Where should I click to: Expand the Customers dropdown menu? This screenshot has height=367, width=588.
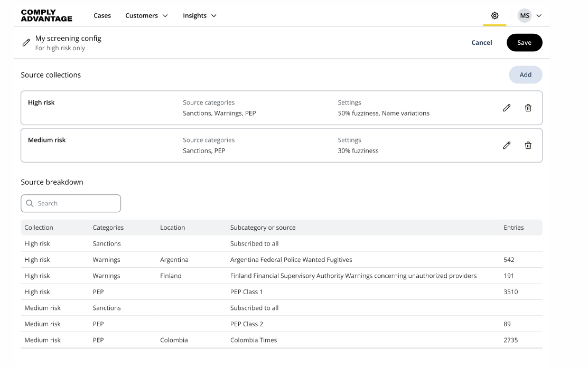pos(146,16)
